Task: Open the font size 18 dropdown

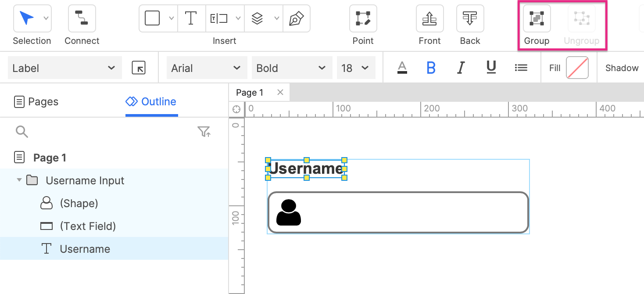Action: tap(356, 68)
